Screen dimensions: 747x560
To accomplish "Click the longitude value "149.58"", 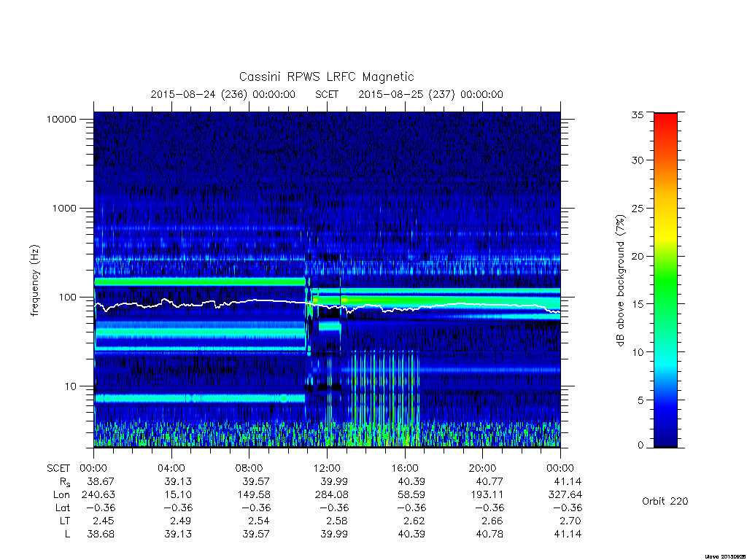I will (253, 495).
